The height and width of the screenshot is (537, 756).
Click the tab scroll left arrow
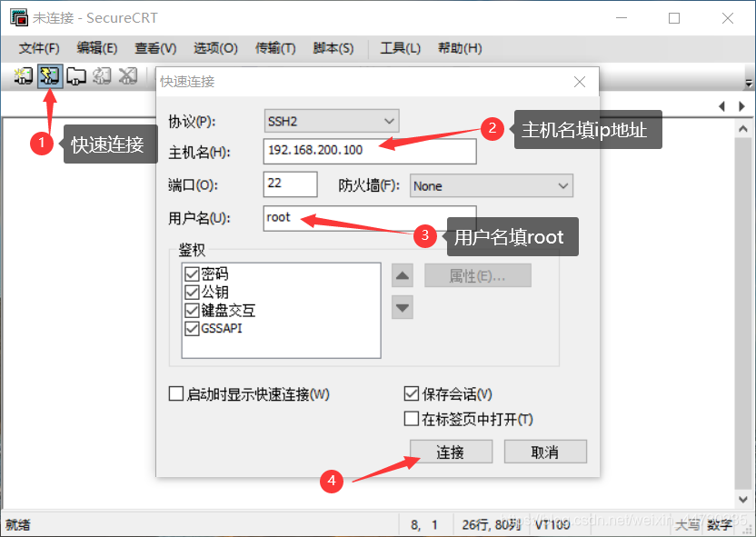point(721,106)
